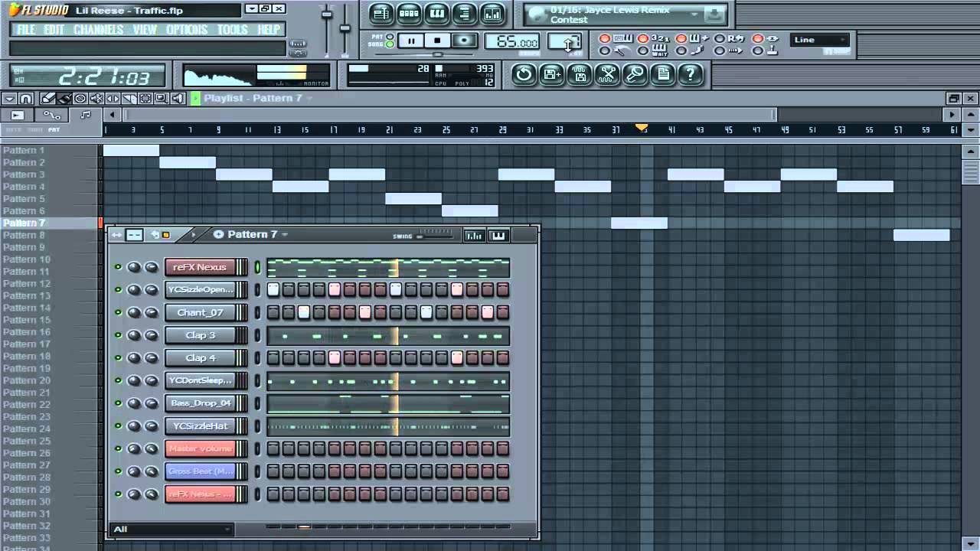The image size is (980, 551).
Task: Open the project info document button
Action: tap(663, 74)
